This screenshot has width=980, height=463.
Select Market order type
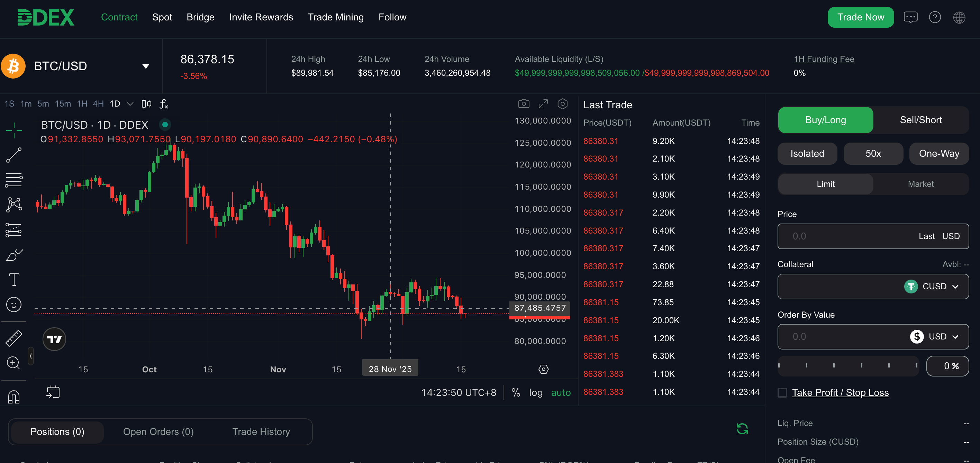click(921, 184)
